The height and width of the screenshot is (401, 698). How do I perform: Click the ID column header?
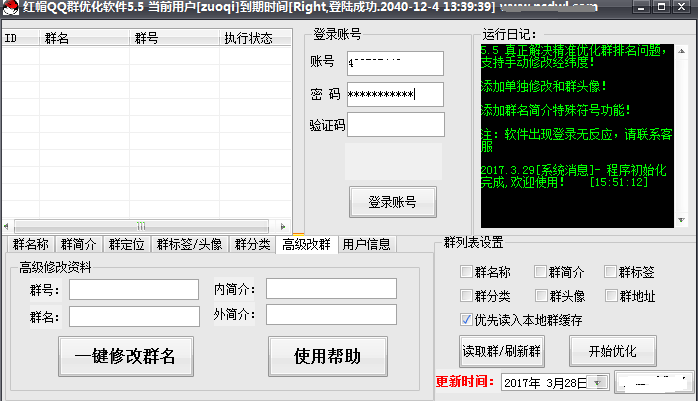click(21, 38)
